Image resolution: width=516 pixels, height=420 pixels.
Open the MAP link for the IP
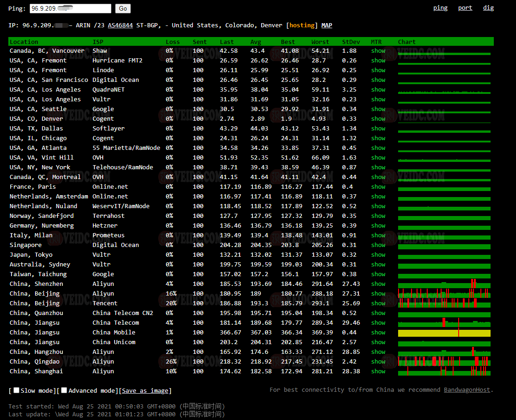(326, 25)
